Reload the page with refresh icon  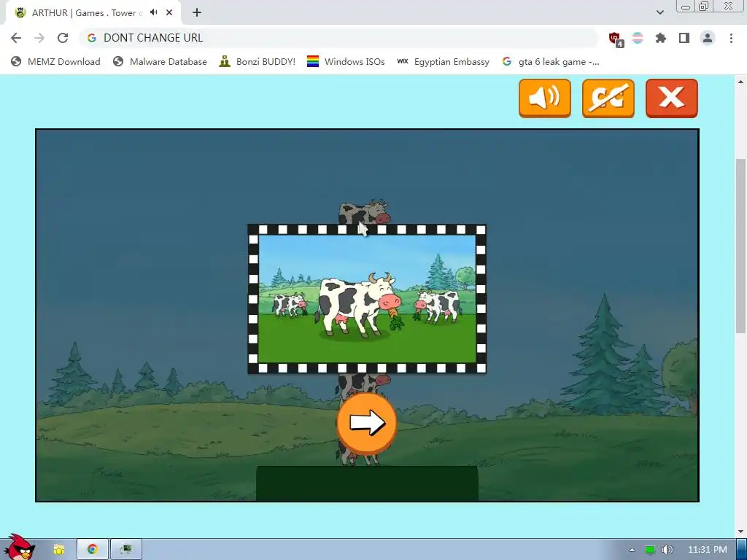click(63, 38)
